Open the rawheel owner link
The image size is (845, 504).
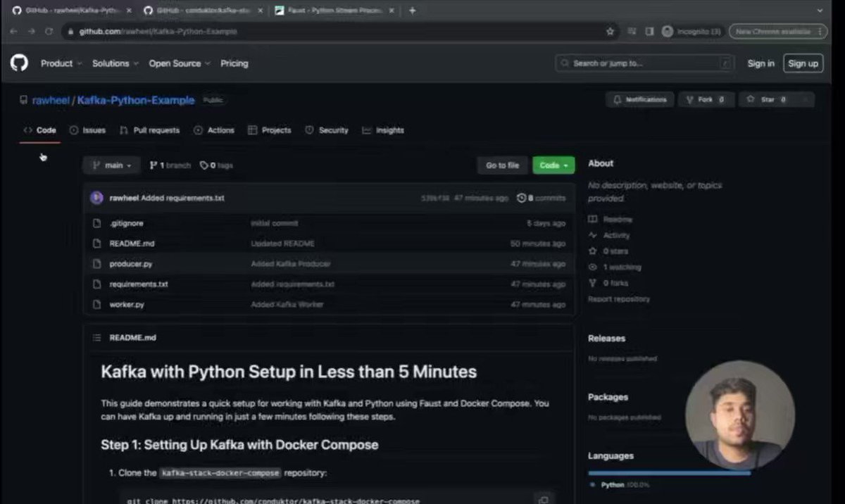(51, 100)
